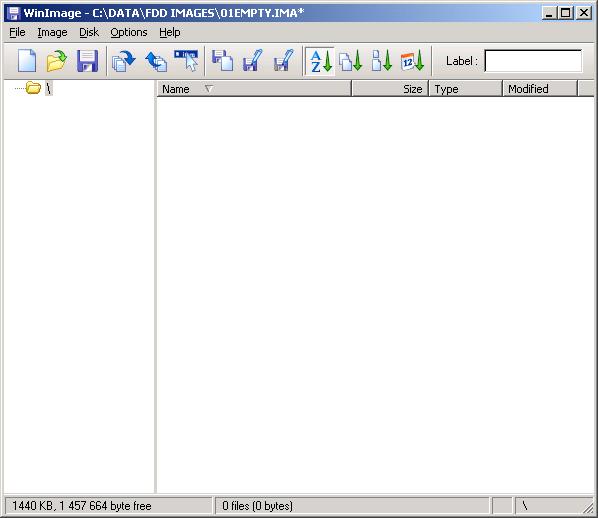Click status text '0 files (0 bytes)'

(x=257, y=506)
